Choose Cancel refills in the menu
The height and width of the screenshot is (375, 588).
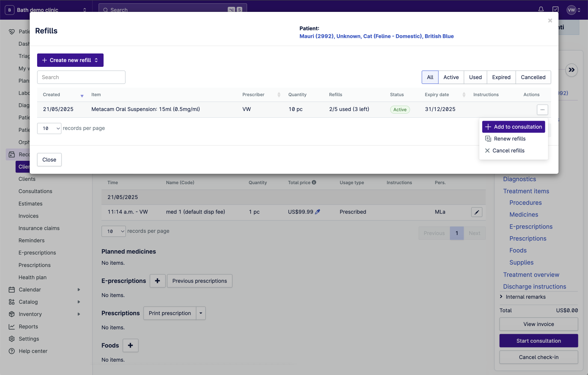coord(508,151)
